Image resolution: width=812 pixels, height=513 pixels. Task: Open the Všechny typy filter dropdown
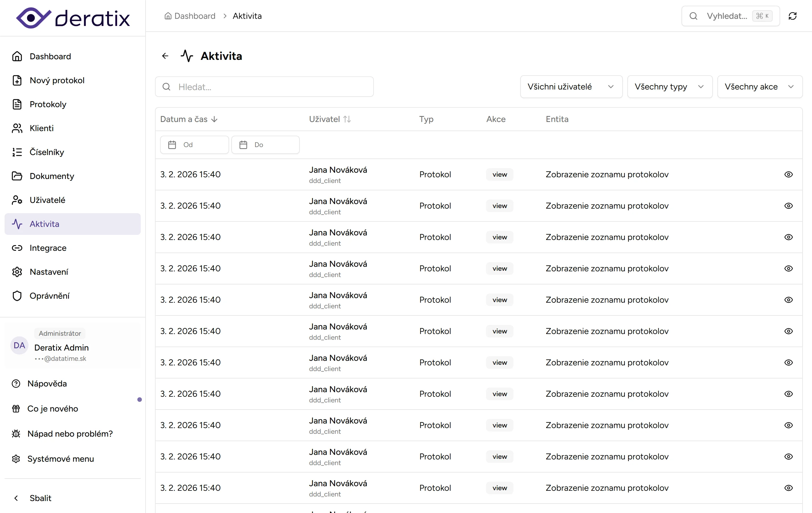669,87
